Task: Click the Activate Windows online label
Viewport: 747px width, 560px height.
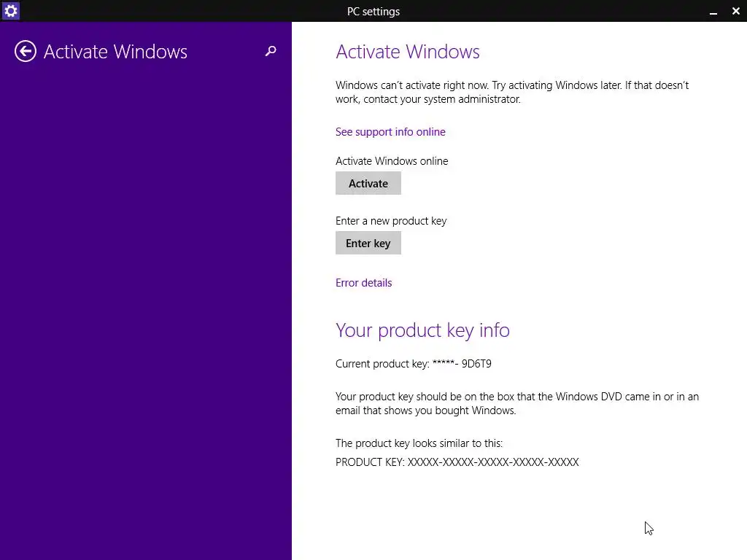Action: tap(392, 161)
